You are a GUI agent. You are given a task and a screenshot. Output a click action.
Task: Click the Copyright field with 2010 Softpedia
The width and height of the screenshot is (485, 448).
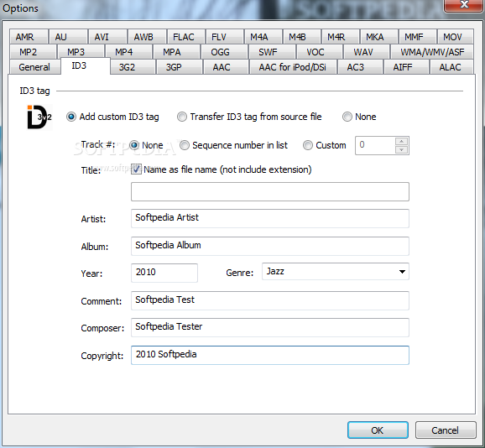tap(270, 355)
